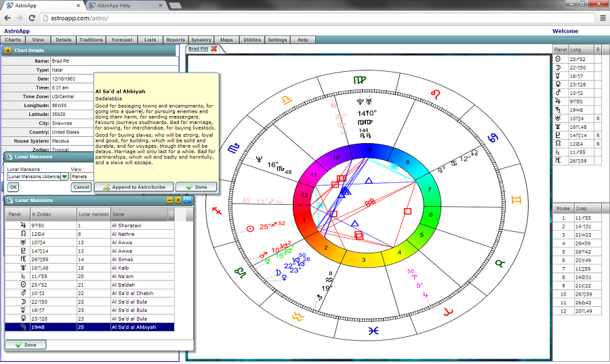The width and height of the screenshot is (610, 364).
Task: Collapse the Chart Details panel arrow icon
Action: (x=7, y=50)
